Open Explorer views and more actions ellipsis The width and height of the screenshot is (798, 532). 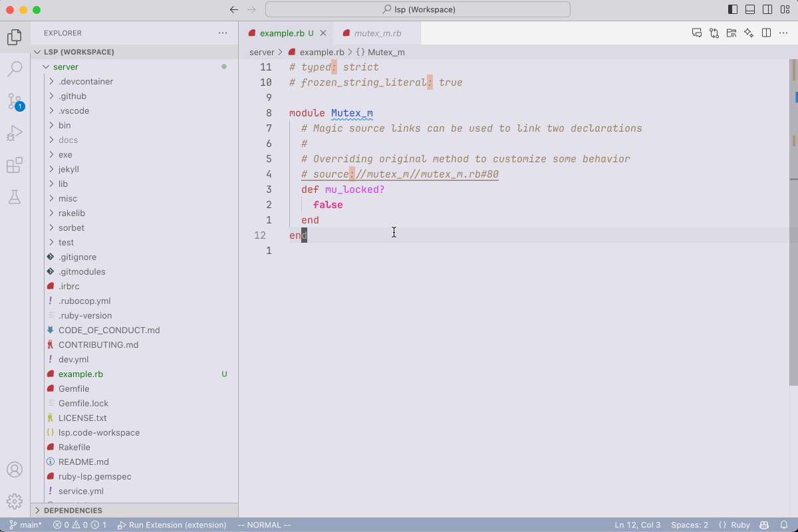223,33
